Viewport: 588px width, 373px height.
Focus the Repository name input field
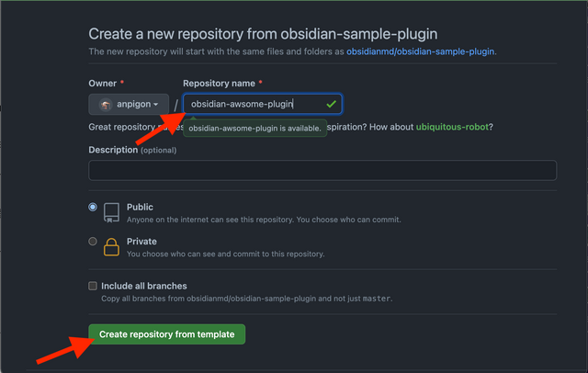click(262, 104)
